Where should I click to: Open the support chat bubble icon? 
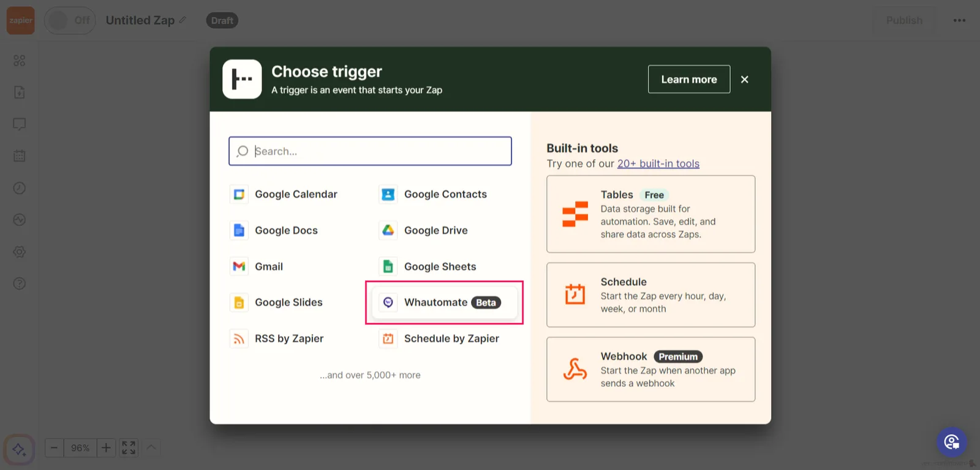952,442
